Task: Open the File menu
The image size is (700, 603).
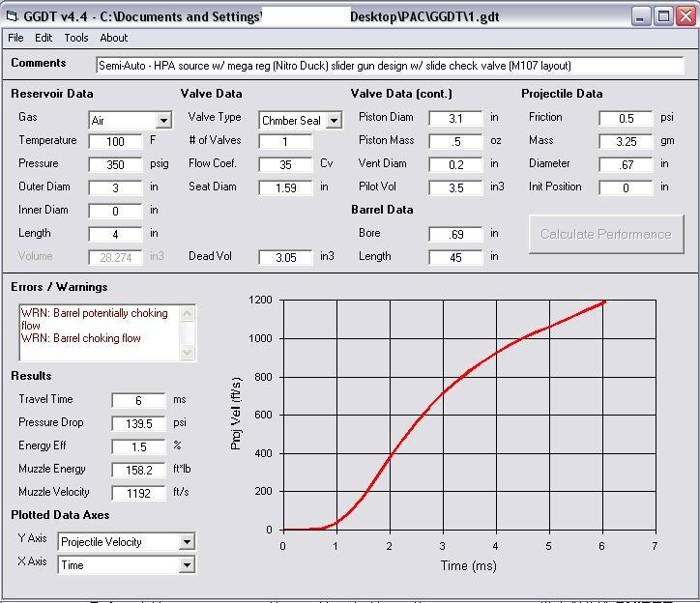Action: tap(16, 38)
